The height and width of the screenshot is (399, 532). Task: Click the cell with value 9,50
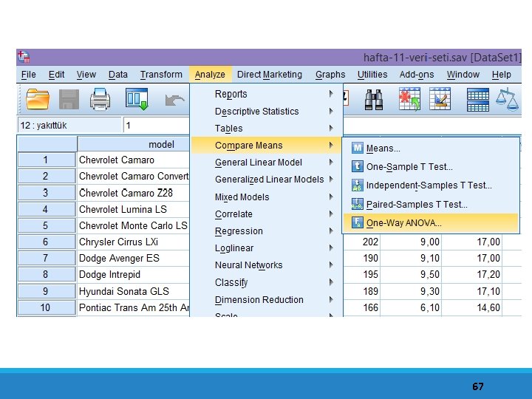(x=412, y=274)
